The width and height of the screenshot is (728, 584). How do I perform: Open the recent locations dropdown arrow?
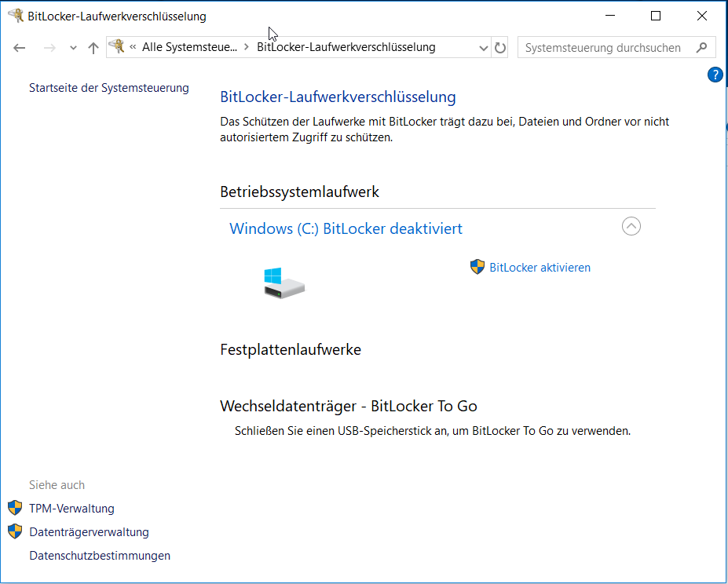click(x=73, y=48)
